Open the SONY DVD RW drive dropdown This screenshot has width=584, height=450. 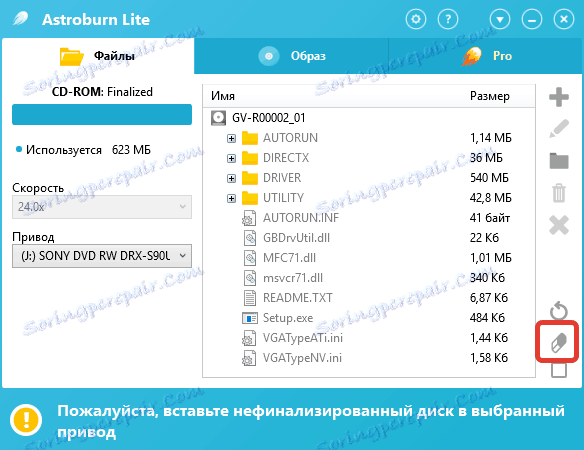pos(102,256)
